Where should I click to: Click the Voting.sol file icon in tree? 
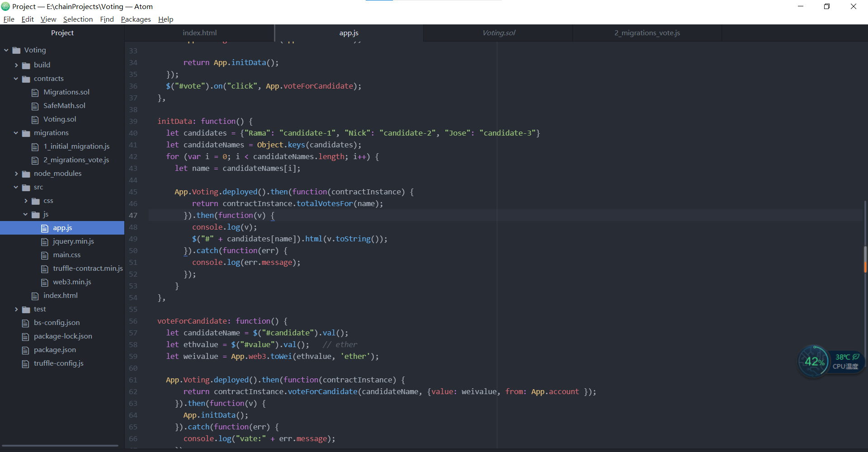[x=35, y=119]
